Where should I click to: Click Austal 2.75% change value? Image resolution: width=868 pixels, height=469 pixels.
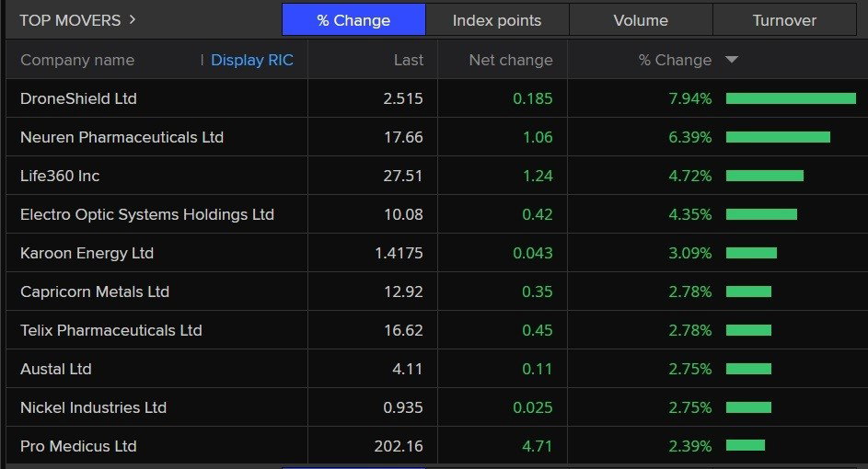click(689, 369)
